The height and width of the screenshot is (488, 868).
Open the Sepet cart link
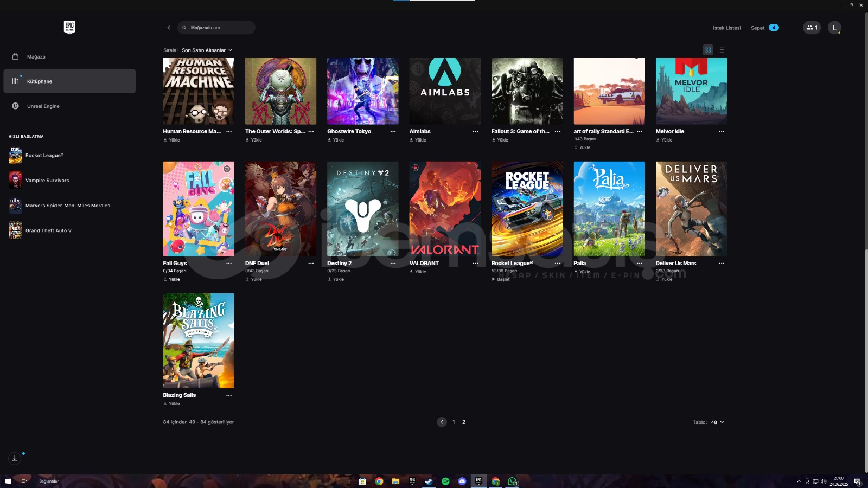(764, 28)
